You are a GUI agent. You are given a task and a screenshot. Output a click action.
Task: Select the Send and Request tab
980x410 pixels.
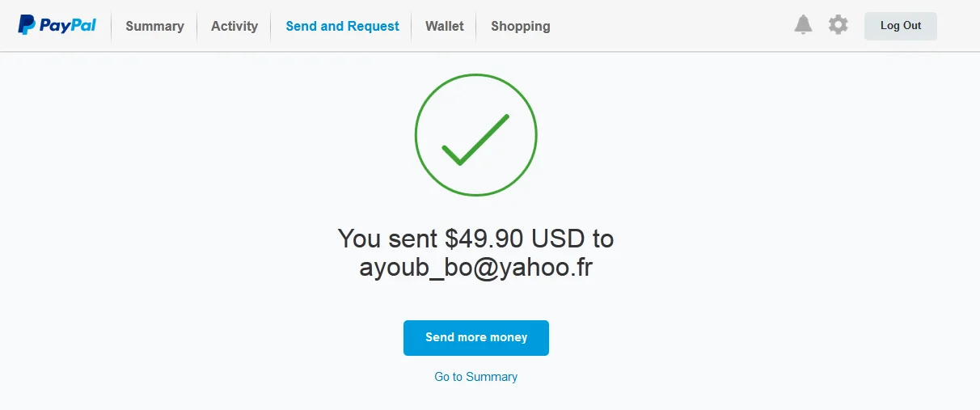coord(342,26)
